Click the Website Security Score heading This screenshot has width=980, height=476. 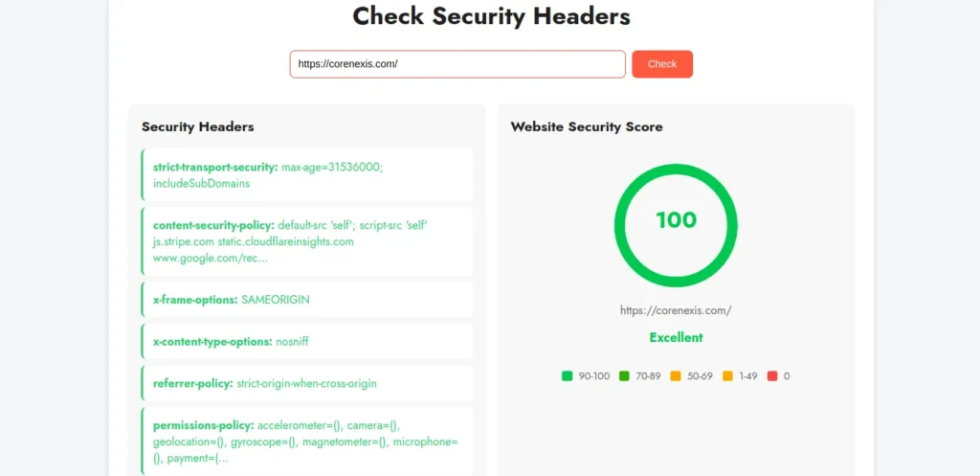[x=587, y=127]
